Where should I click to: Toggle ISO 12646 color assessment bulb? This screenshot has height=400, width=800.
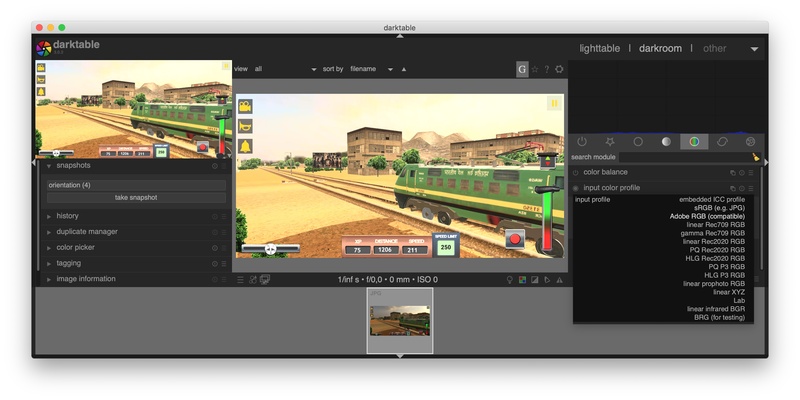pos(509,280)
